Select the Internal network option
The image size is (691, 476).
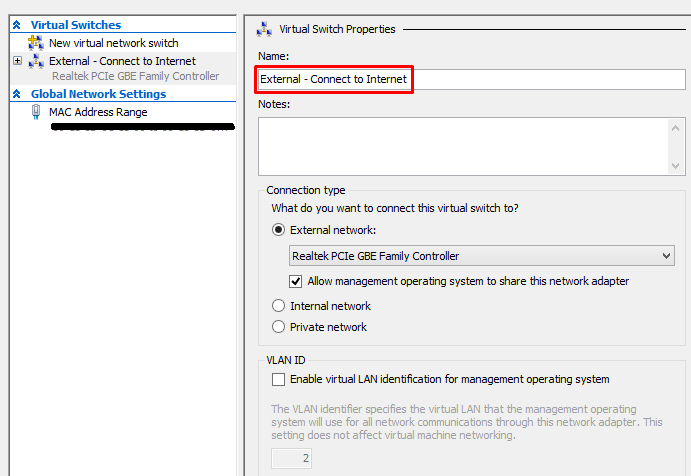tap(279, 306)
